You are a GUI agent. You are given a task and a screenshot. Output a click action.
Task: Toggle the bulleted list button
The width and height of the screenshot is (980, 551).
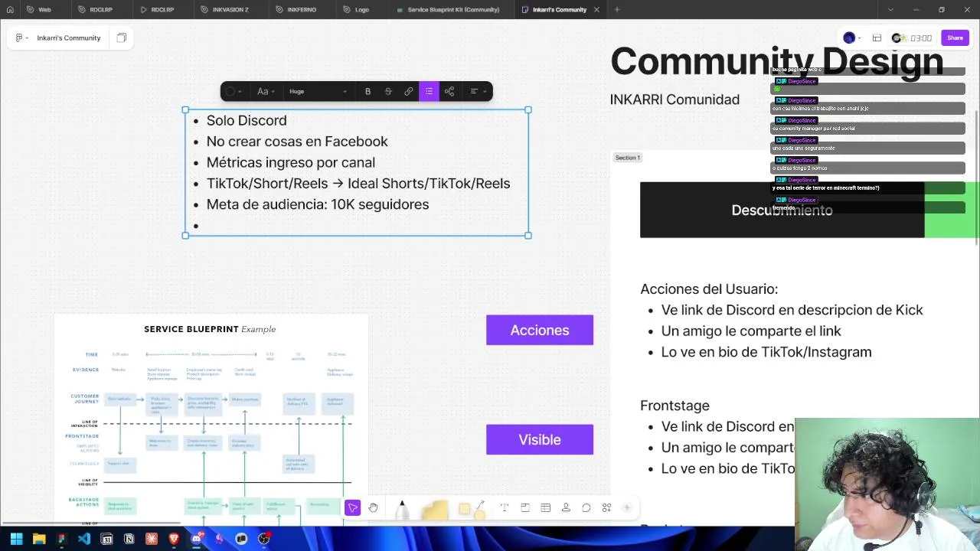tap(429, 91)
